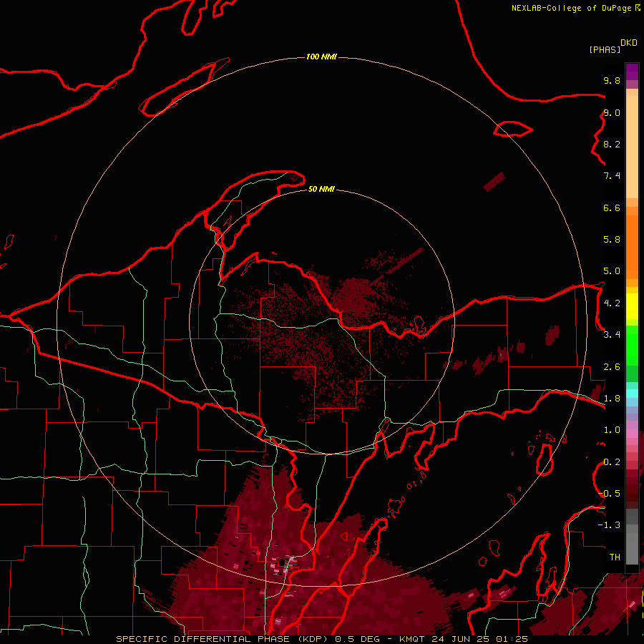The width and height of the screenshot is (644, 644).
Task: Pick the yellow band of the color bar
Action: (632, 306)
